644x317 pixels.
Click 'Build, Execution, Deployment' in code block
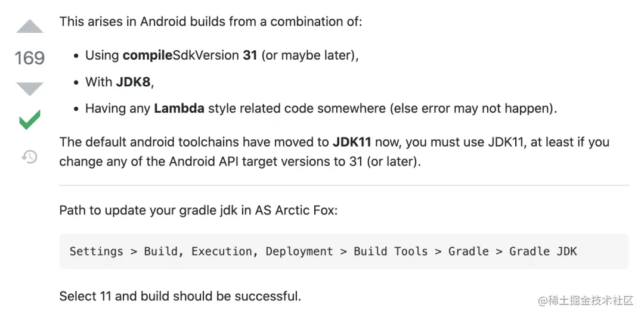click(238, 251)
